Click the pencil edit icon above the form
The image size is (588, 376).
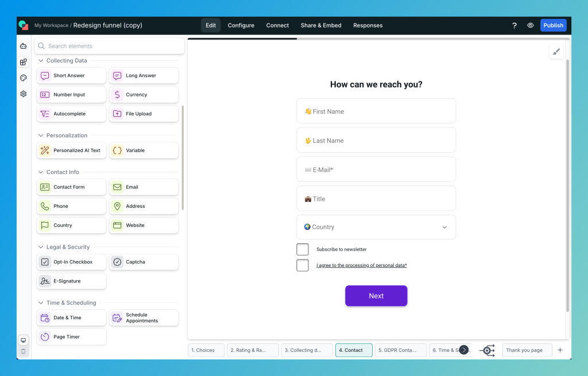coord(556,51)
